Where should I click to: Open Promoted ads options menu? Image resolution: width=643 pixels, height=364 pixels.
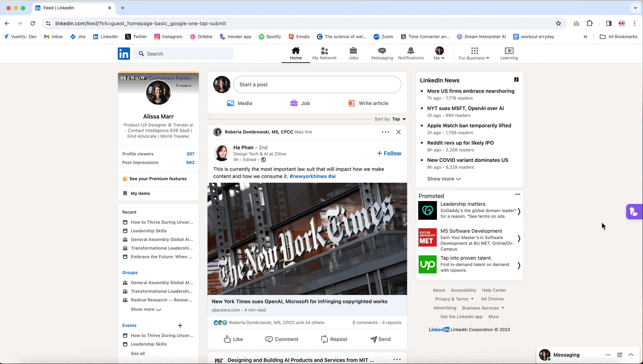(x=517, y=194)
